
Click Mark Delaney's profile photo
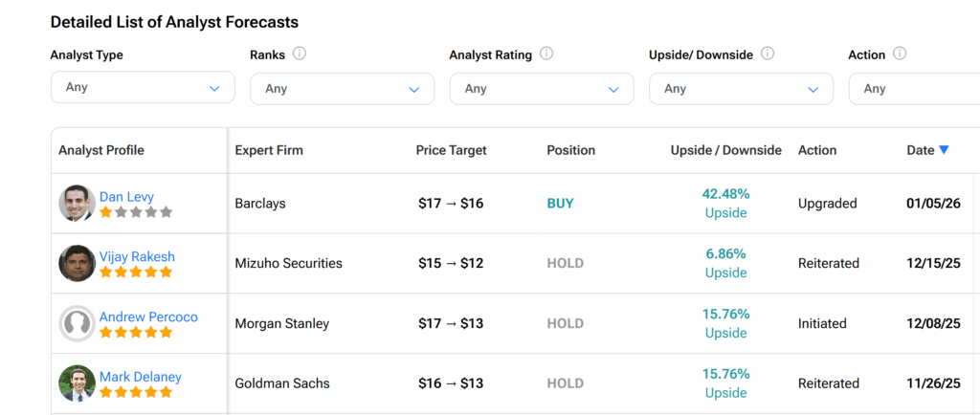pos(77,383)
